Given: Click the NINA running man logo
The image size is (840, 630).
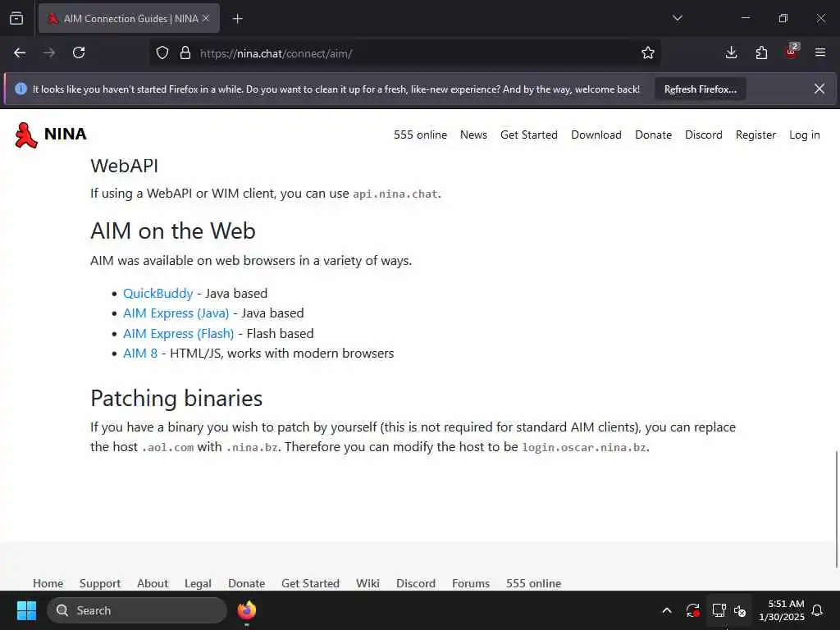Looking at the screenshot, I should pyautogui.click(x=25, y=135).
